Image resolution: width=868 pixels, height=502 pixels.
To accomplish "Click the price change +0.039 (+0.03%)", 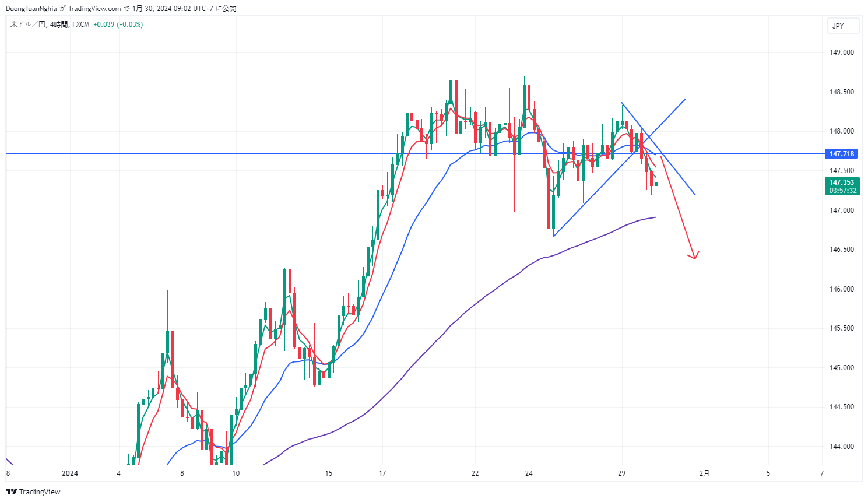I will (118, 24).
